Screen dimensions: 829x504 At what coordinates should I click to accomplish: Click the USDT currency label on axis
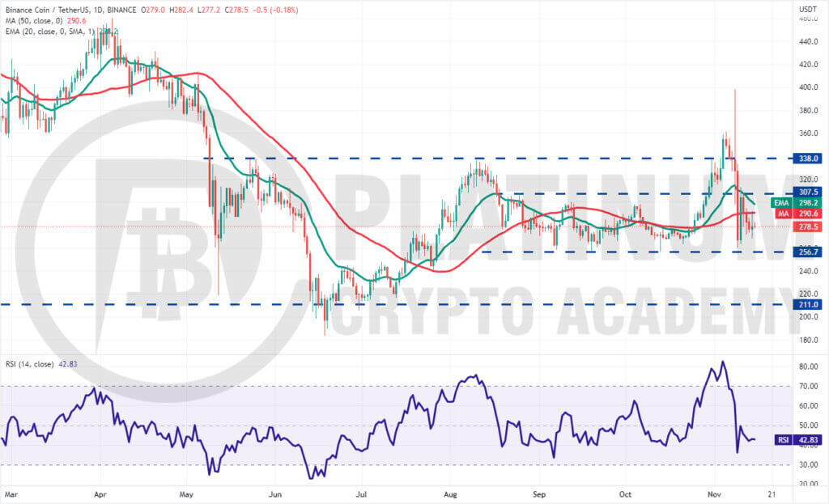[x=808, y=9]
